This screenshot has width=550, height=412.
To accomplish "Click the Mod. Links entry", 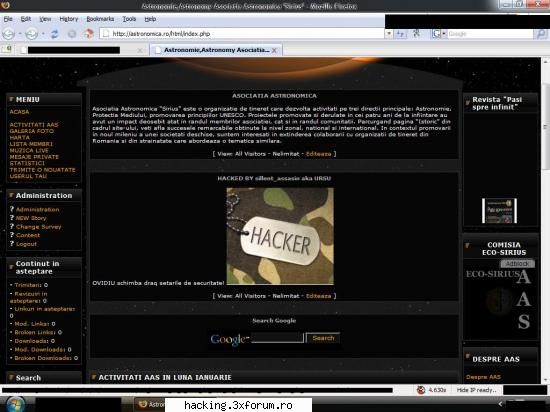I will click(x=32, y=324).
